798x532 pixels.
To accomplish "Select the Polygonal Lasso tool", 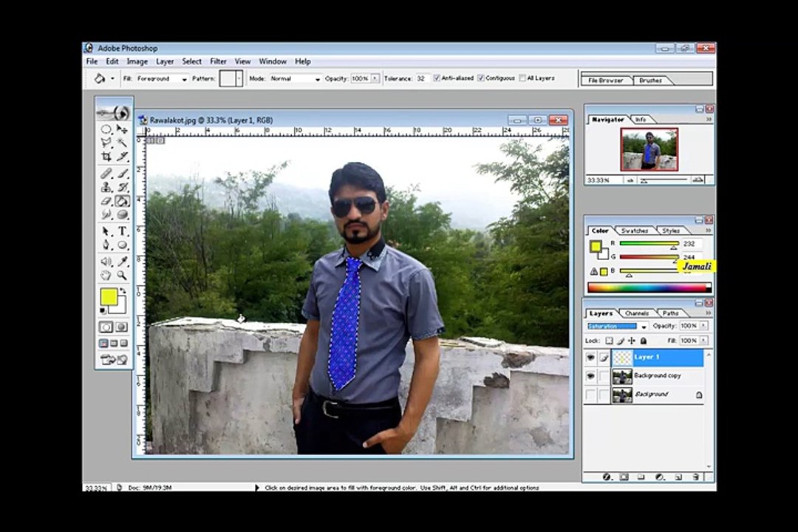I will pyautogui.click(x=106, y=143).
